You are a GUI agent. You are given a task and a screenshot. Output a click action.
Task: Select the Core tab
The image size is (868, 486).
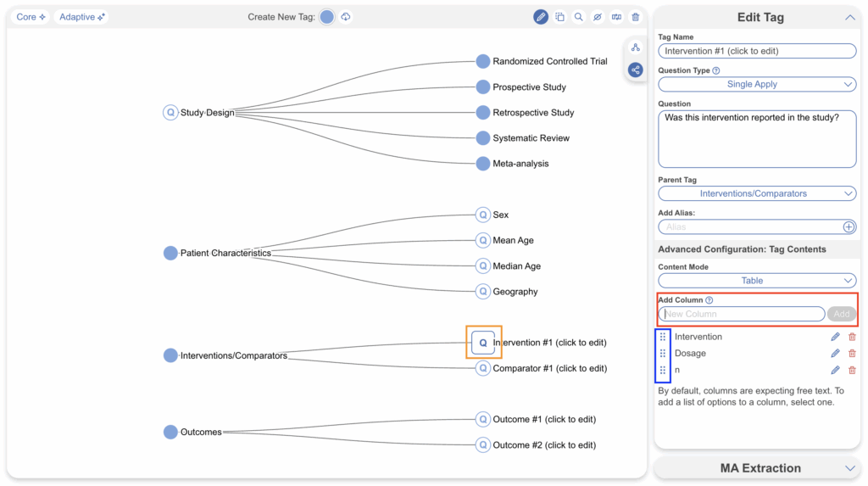pos(31,17)
